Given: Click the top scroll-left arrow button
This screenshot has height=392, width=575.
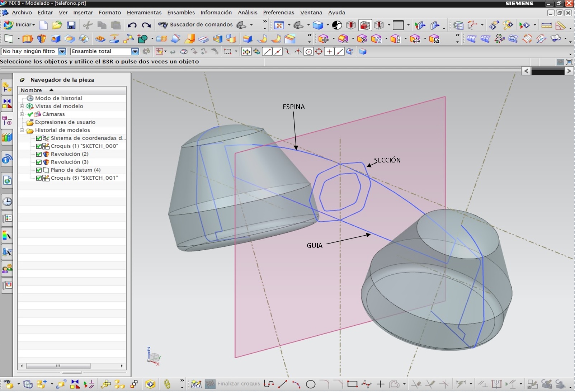Looking at the screenshot, I should click(526, 71).
